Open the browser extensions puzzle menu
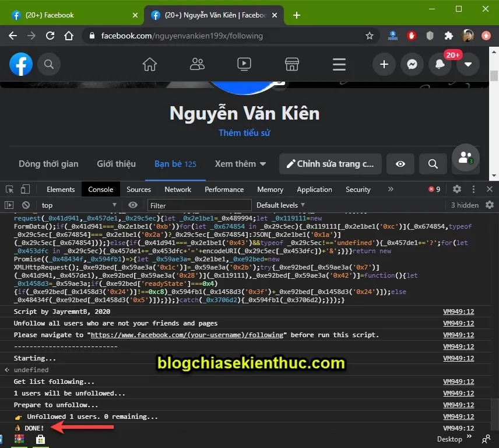This screenshot has width=499, height=448. coord(449,36)
